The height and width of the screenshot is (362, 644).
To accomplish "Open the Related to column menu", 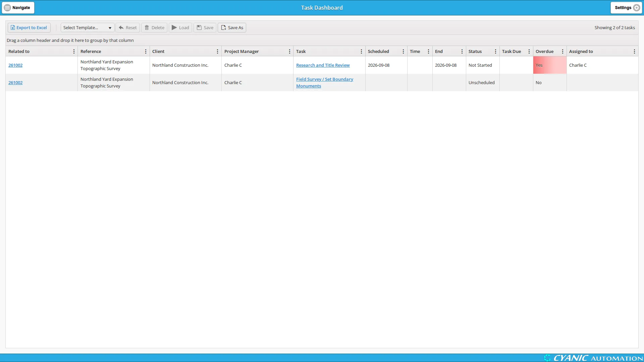I will (74, 51).
